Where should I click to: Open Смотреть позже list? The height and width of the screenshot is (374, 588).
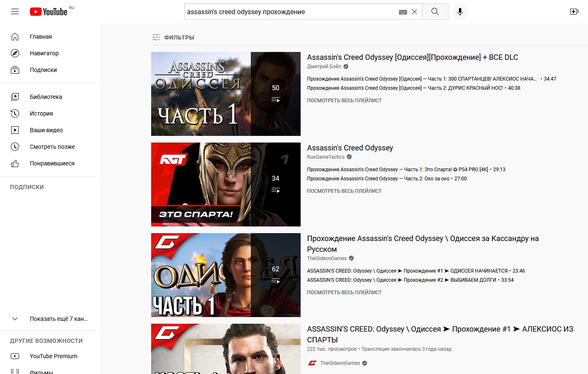(52, 147)
